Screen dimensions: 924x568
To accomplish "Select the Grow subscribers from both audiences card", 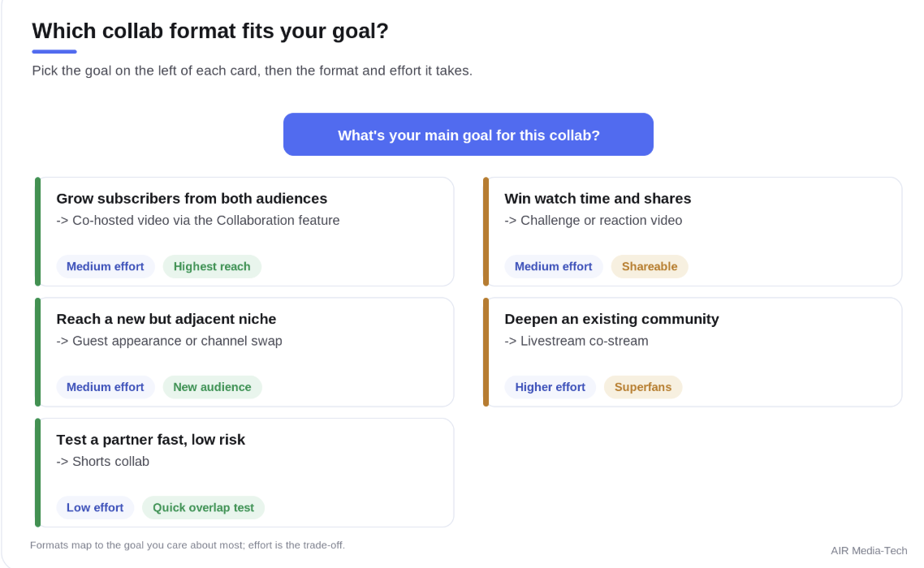I will 244,231.
